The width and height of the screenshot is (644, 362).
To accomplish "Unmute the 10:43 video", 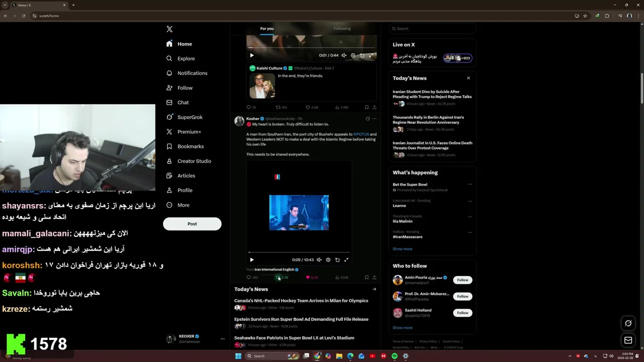I will coord(319,260).
